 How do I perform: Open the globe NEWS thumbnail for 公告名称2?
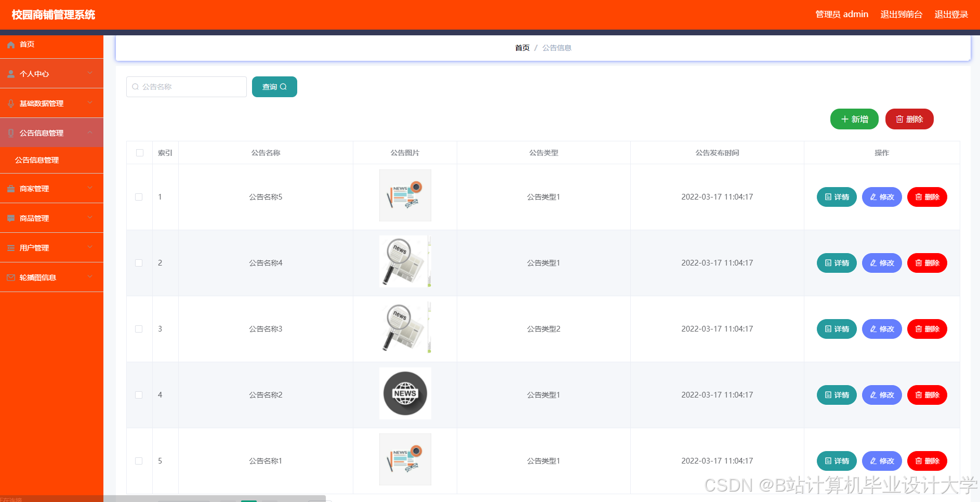pos(405,393)
